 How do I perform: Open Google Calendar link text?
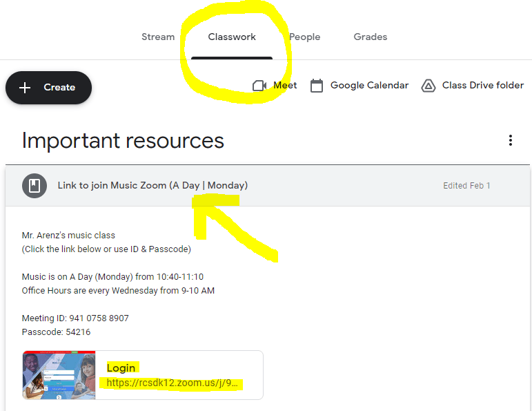click(x=369, y=85)
